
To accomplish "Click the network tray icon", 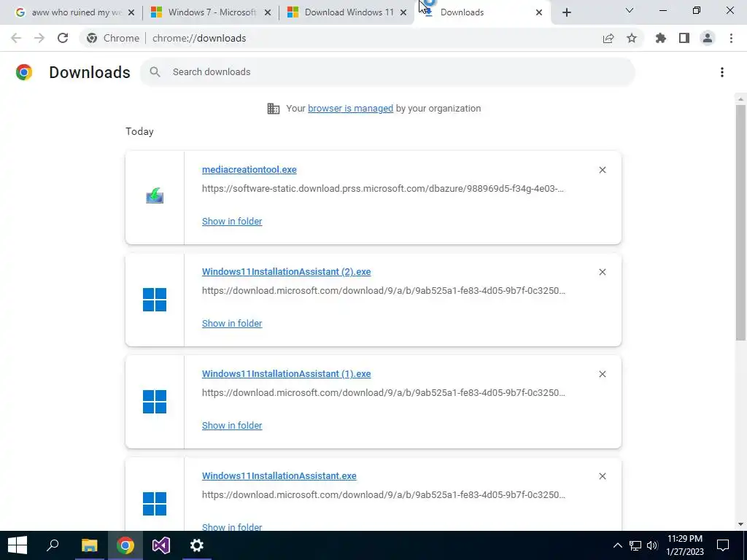I will (635, 545).
